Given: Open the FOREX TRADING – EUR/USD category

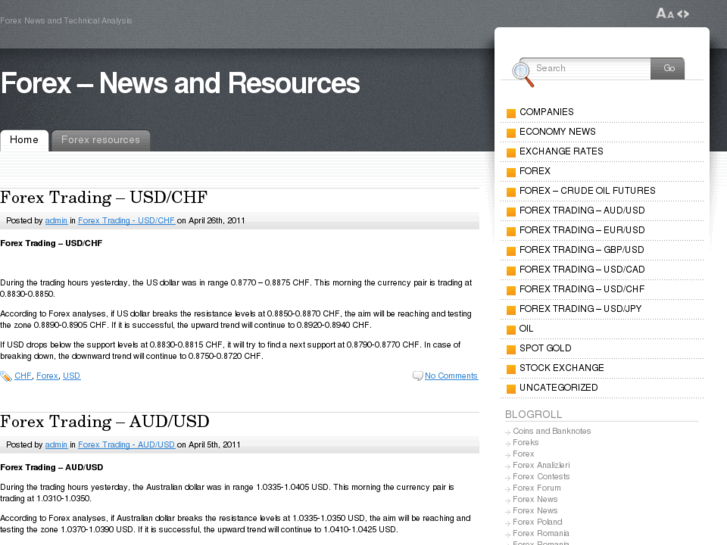Looking at the screenshot, I should tap(582, 230).
